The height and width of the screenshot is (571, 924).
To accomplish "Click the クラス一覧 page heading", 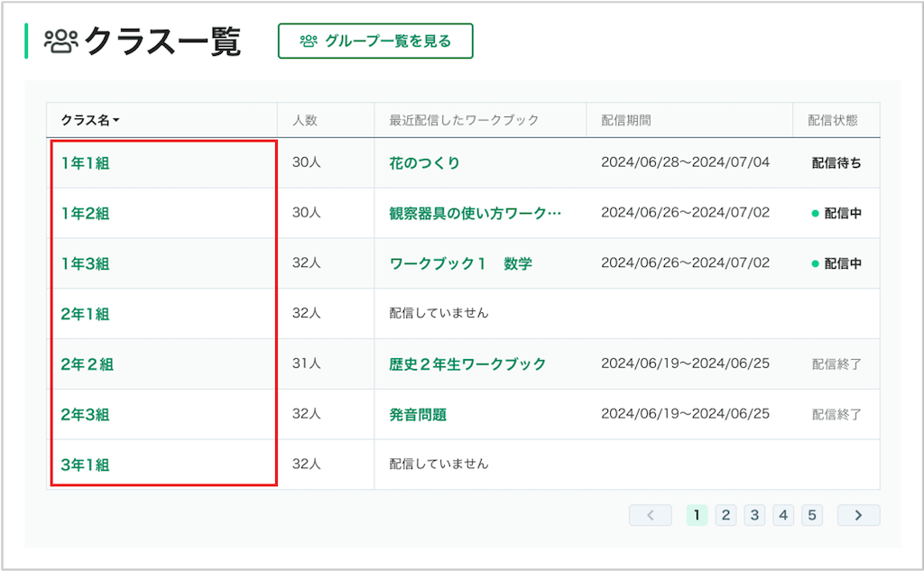I will (x=162, y=41).
